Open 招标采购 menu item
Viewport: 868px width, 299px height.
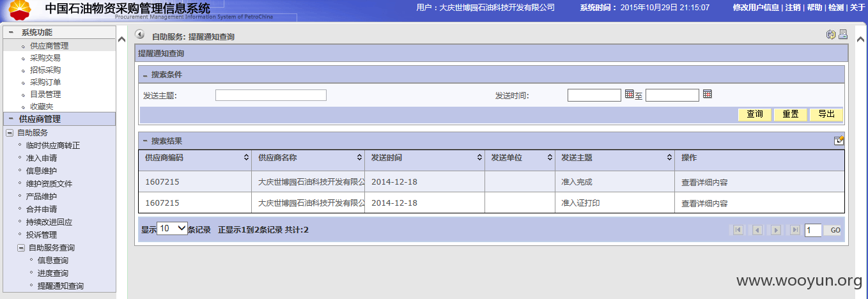pos(45,70)
